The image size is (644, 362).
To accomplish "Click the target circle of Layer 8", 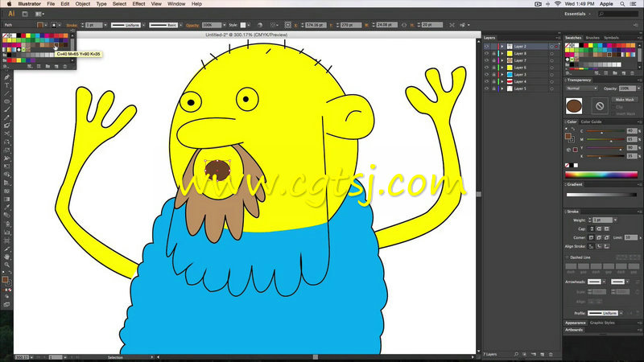I will [551, 53].
